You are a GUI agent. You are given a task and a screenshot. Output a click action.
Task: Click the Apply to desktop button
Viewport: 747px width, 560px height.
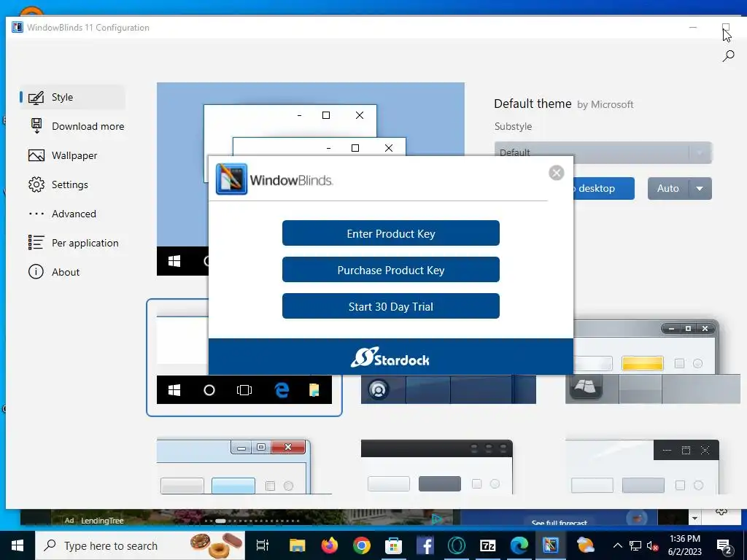click(x=603, y=189)
